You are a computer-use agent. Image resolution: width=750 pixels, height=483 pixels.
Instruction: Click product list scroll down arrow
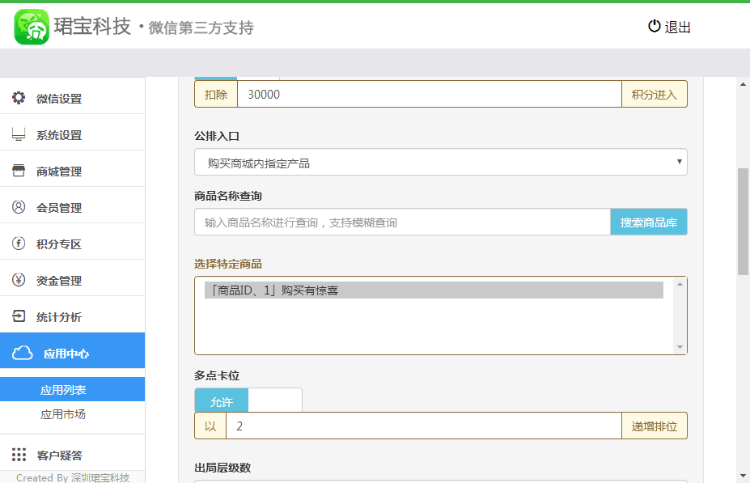point(680,347)
